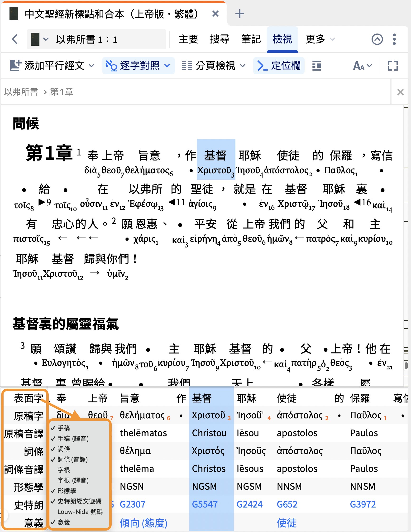Select the 檢視 tab

coord(282,39)
